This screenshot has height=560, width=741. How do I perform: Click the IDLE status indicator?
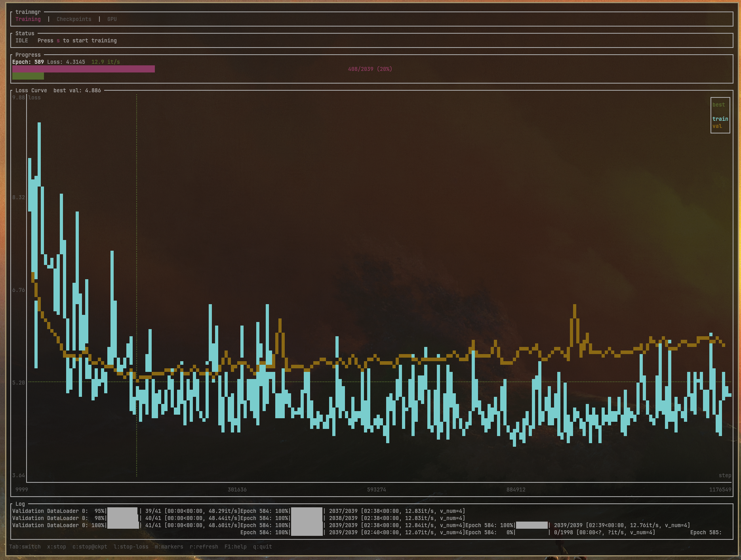click(x=22, y=40)
